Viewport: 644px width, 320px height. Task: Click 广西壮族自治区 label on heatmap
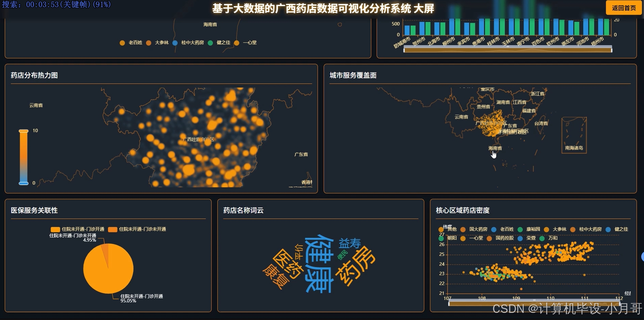coord(198,139)
